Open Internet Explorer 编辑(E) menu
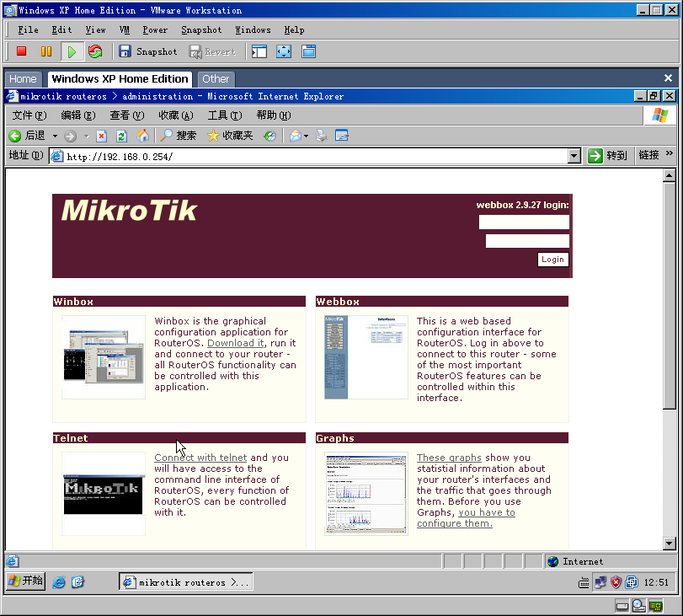The width and height of the screenshot is (683, 616). 78,115
